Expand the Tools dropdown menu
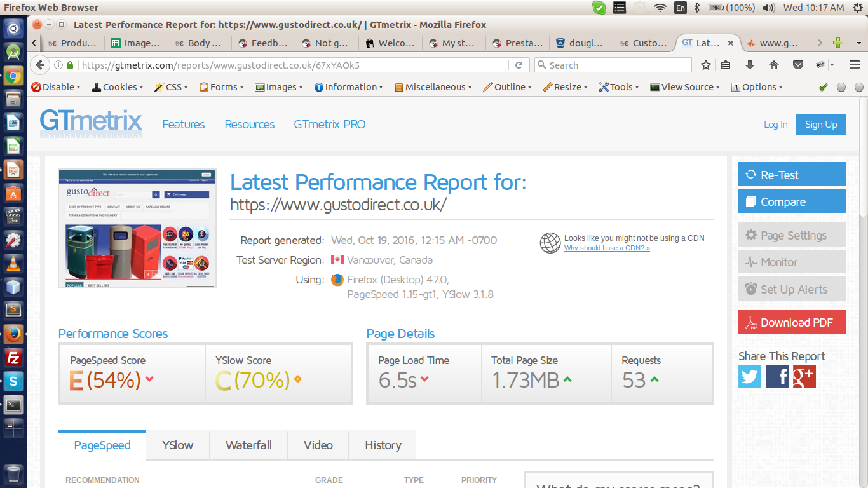 619,87
